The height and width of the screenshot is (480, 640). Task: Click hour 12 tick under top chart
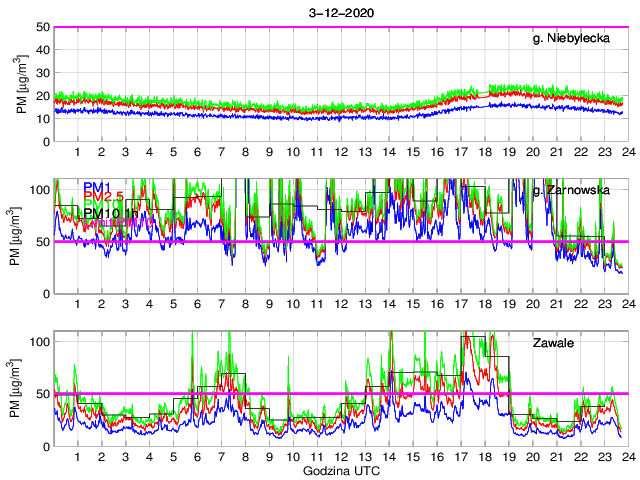tap(341, 152)
